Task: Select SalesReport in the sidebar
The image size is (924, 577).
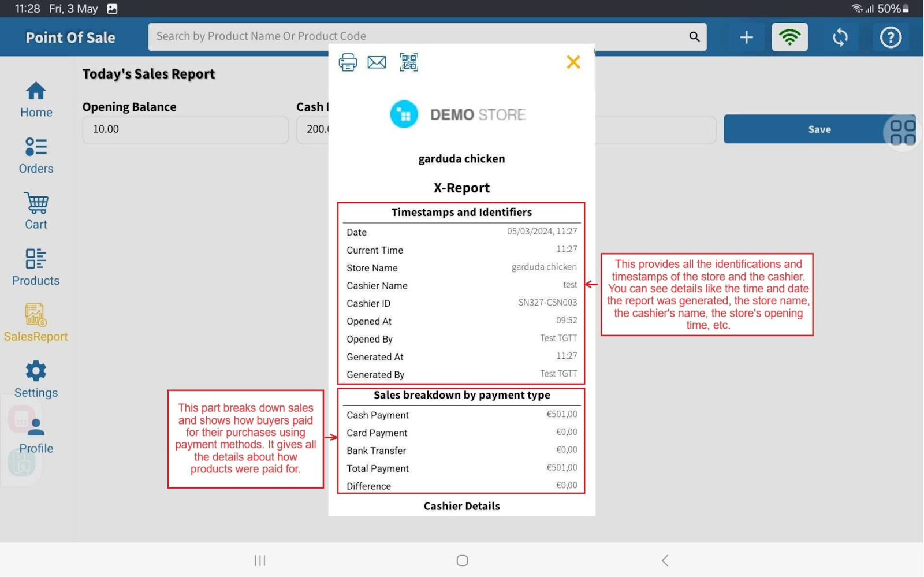Action: (x=36, y=323)
